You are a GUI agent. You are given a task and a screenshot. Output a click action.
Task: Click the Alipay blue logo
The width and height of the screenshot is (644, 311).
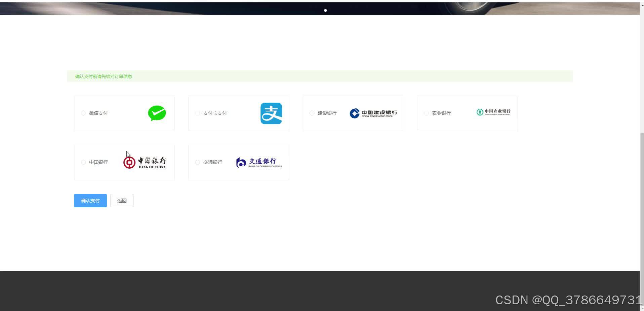pos(271,113)
